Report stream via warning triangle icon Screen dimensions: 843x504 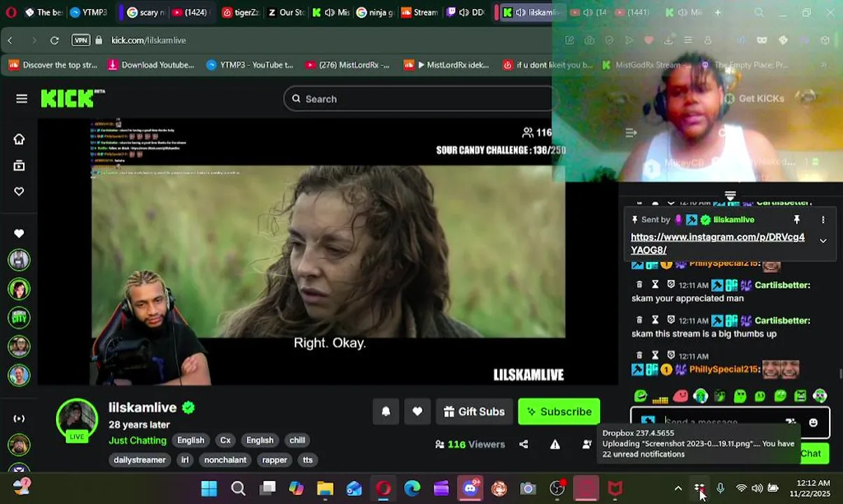tap(555, 444)
